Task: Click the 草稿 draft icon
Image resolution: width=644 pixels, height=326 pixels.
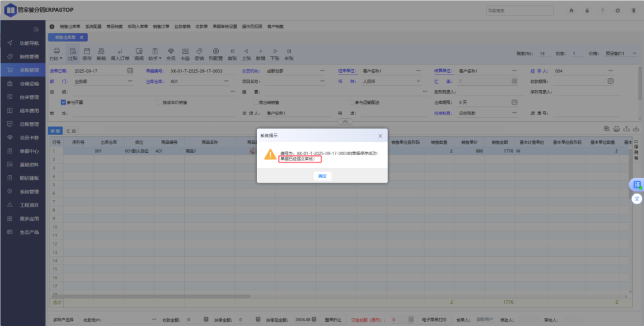Action: [101, 51]
